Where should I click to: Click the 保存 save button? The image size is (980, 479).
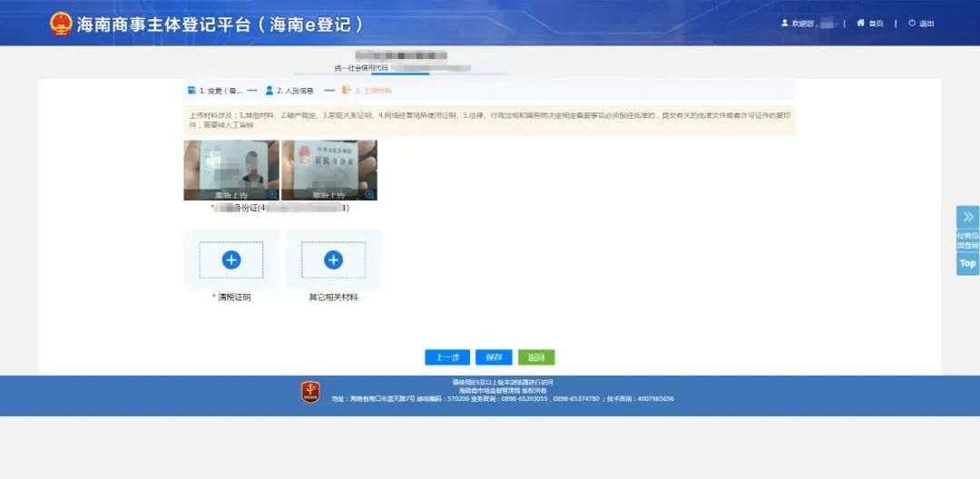click(494, 357)
